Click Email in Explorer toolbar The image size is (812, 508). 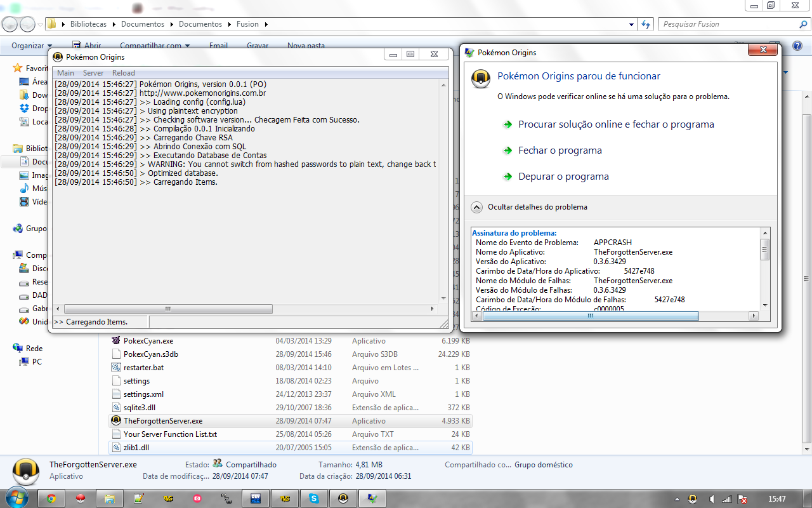[218, 46]
